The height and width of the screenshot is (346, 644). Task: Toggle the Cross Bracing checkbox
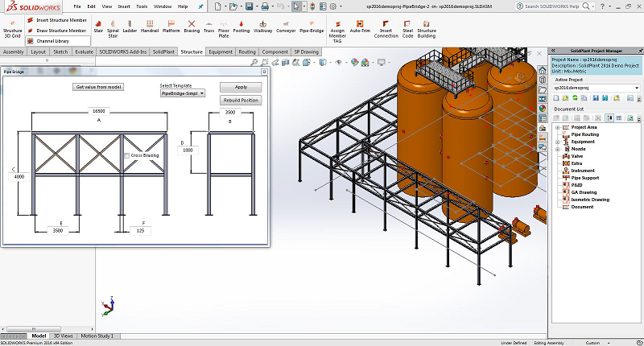pyautogui.click(x=127, y=155)
